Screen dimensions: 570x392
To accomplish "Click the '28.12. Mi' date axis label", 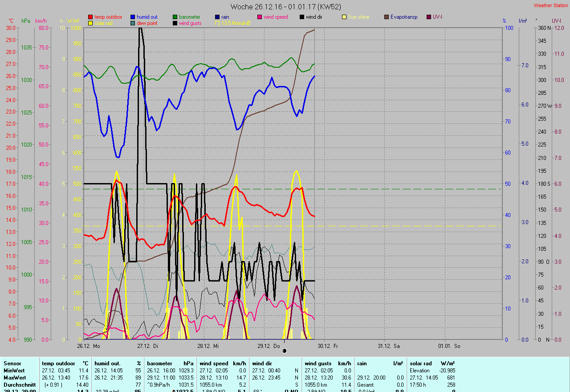I will 208,346.
